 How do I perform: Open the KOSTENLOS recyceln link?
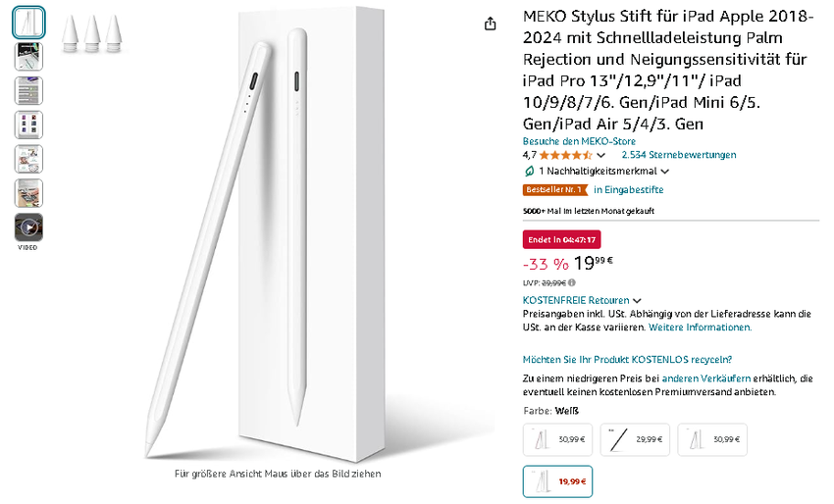(627, 359)
